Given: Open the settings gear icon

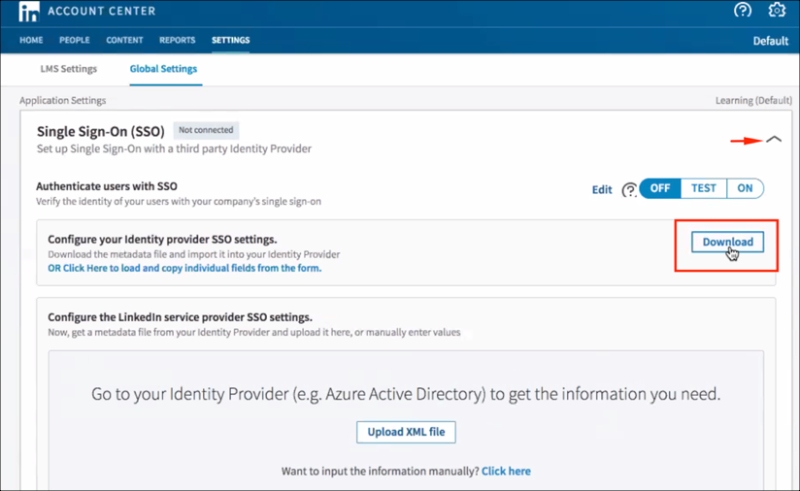Looking at the screenshot, I should tap(777, 11).
